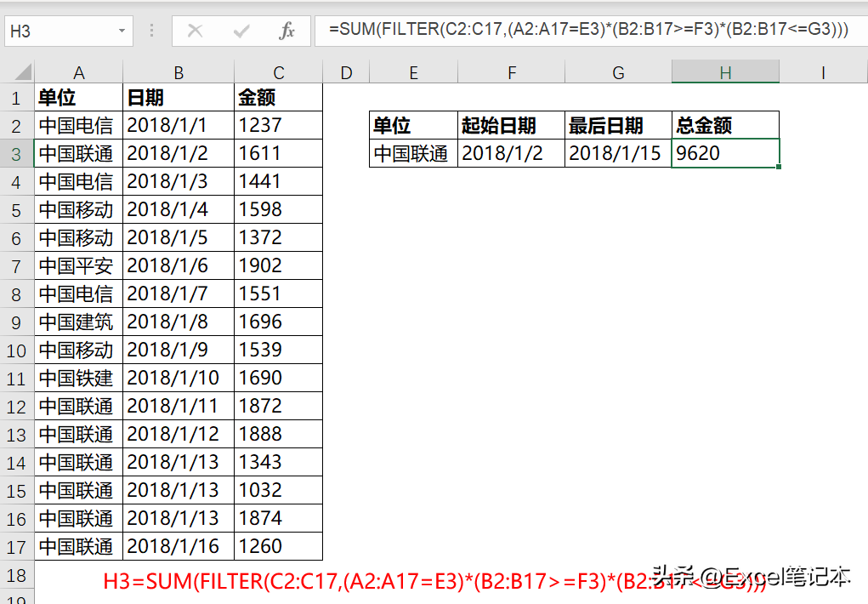The height and width of the screenshot is (604, 868).
Task: Click the Name Box showing H3
Action: tap(69, 31)
